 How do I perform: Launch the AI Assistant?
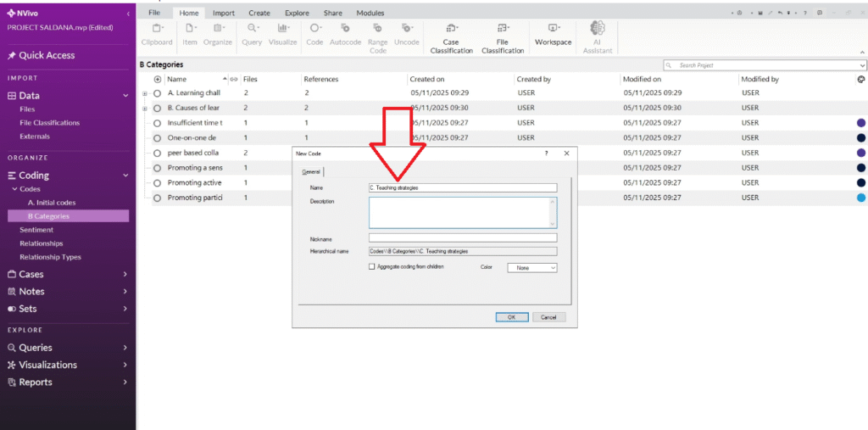[x=597, y=29]
